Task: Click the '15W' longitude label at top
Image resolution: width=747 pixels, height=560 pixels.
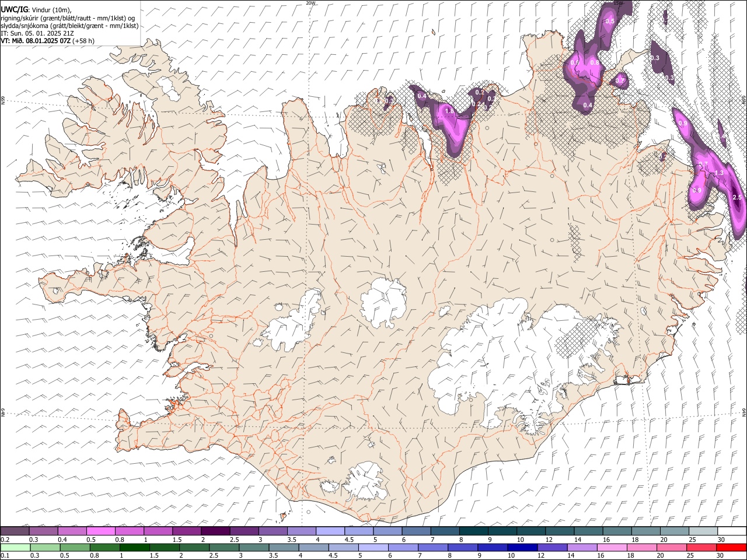Action: click(x=619, y=3)
